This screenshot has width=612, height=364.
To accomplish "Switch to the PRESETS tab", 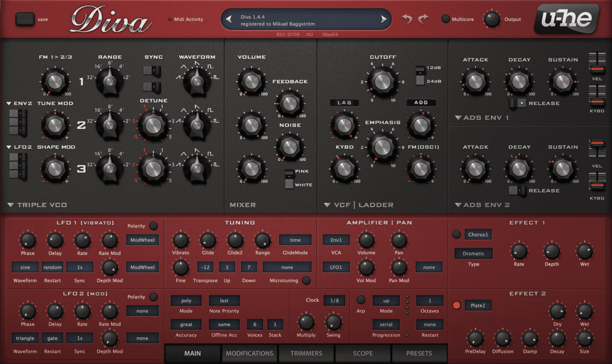I will click(419, 353).
